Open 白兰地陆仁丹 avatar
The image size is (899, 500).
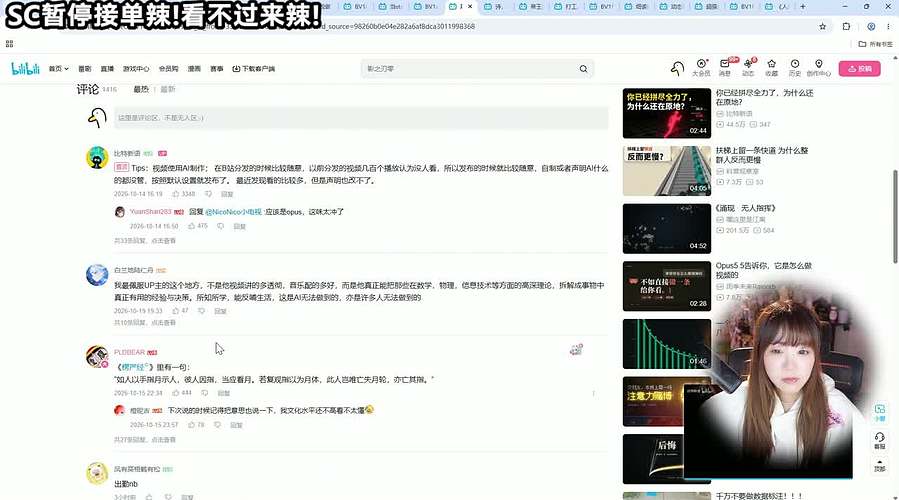pos(97,275)
